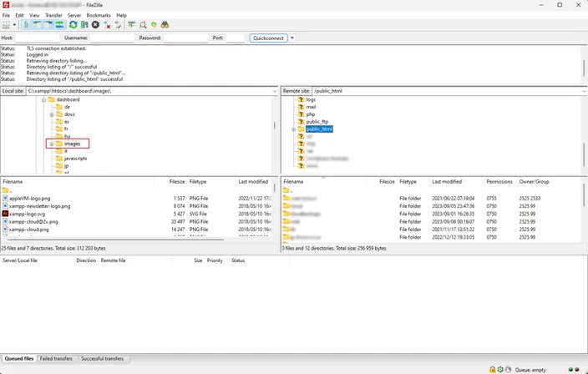Reconnect to the last server

pyautogui.click(x=118, y=25)
